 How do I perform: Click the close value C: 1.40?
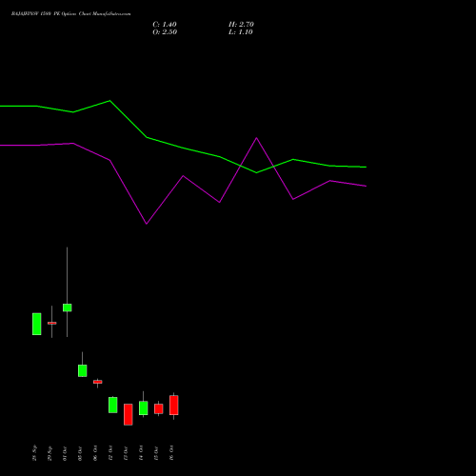click(x=165, y=25)
